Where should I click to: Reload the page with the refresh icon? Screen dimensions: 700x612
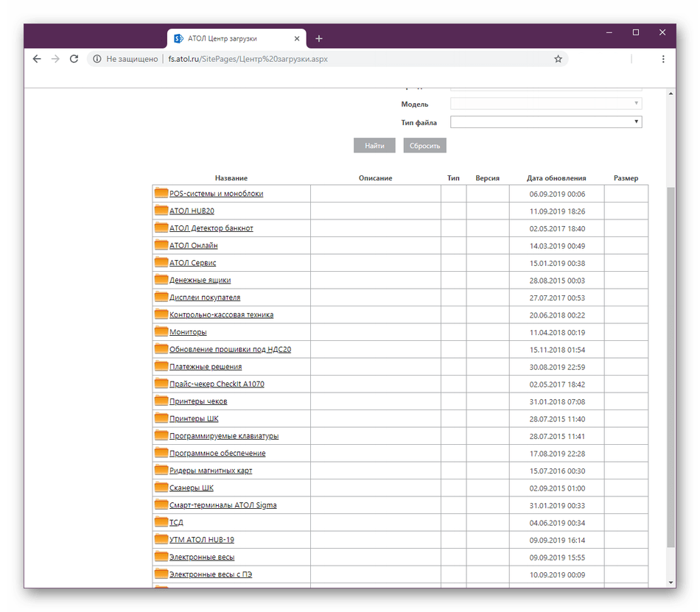click(74, 59)
